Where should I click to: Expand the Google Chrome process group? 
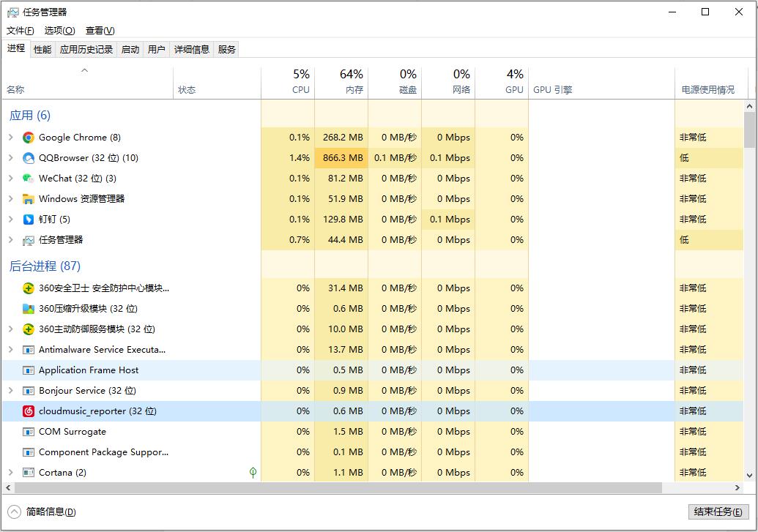tap(10, 138)
